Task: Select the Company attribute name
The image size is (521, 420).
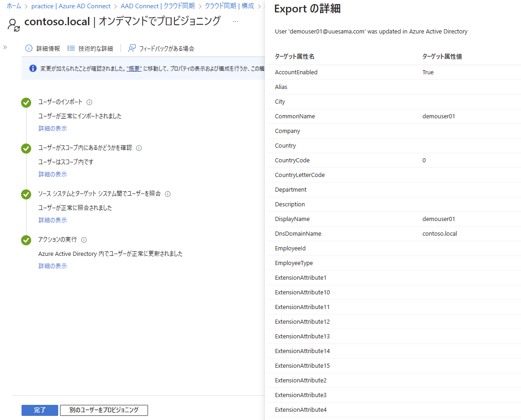Action: (287, 131)
